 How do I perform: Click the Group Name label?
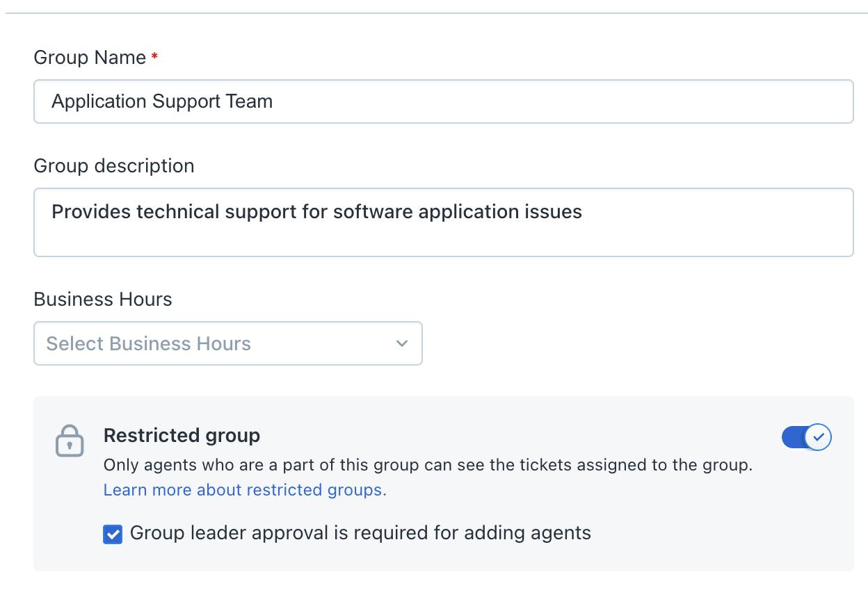tap(90, 58)
